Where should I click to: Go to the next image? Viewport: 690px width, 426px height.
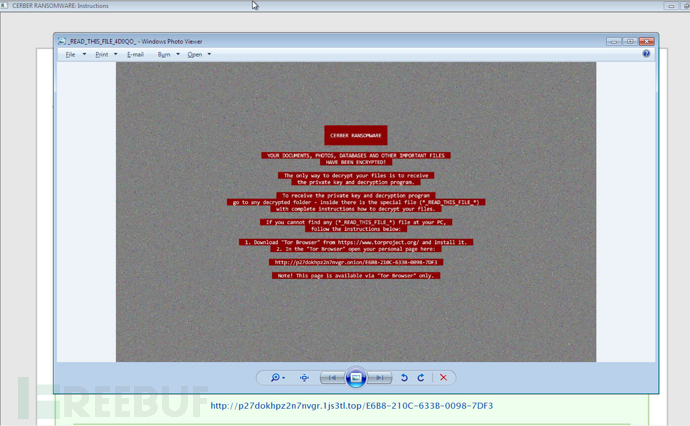tap(379, 378)
